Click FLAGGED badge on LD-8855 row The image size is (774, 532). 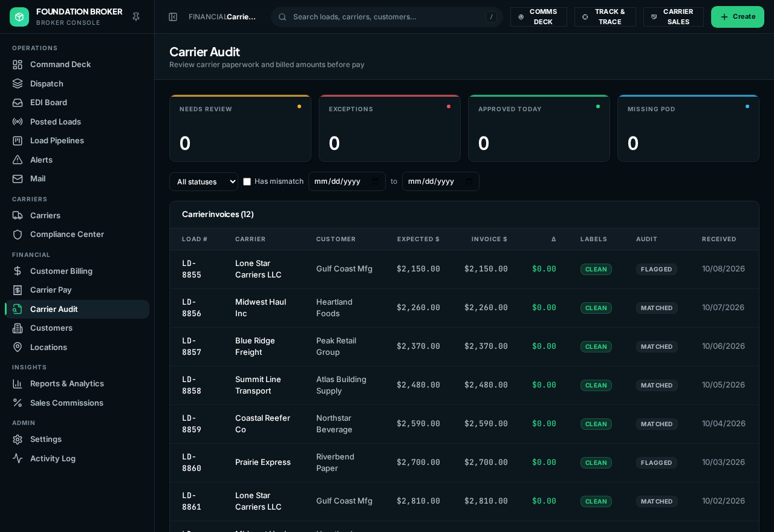point(656,269)
